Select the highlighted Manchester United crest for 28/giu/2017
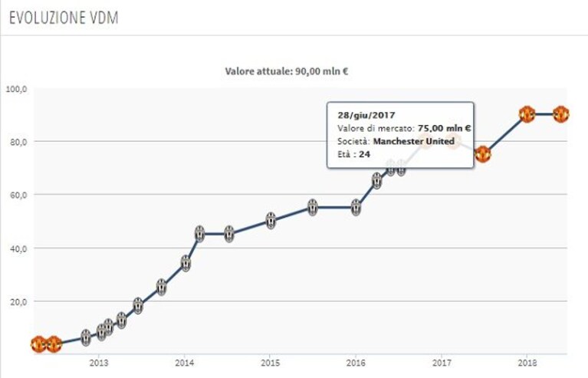 [x=482, y=154]
